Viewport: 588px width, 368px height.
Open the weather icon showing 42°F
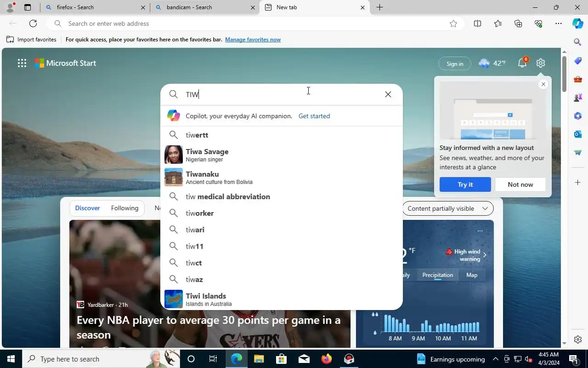tap(492, 63)
